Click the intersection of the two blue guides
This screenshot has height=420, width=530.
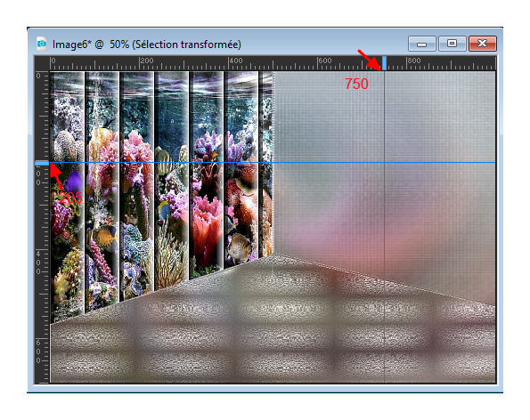click(384, 163)
